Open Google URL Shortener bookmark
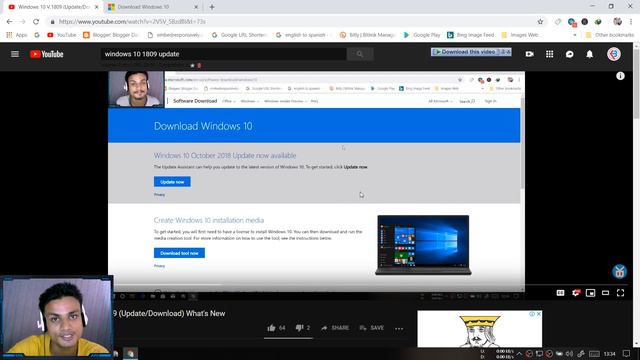 click(239, 35)
